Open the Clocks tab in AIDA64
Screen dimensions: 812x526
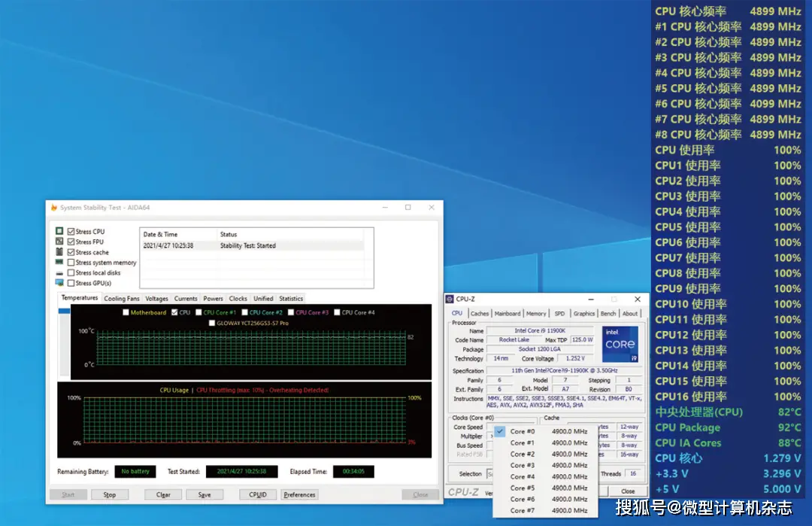238,299
